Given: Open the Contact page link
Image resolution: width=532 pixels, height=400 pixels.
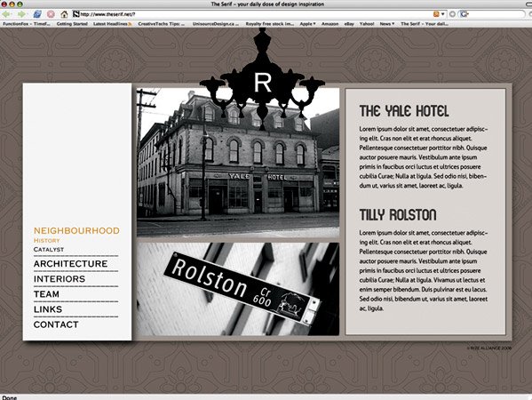Looking at the screenshot, I should pos(56,324).
